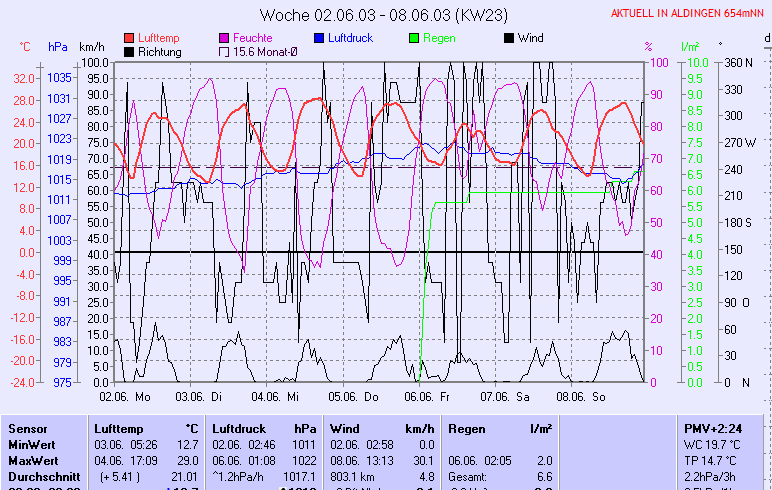Click the white 15.6 Monat-Ø legend box
The width and height of the screenshot is (772, 490).
[x=224, y=52]
